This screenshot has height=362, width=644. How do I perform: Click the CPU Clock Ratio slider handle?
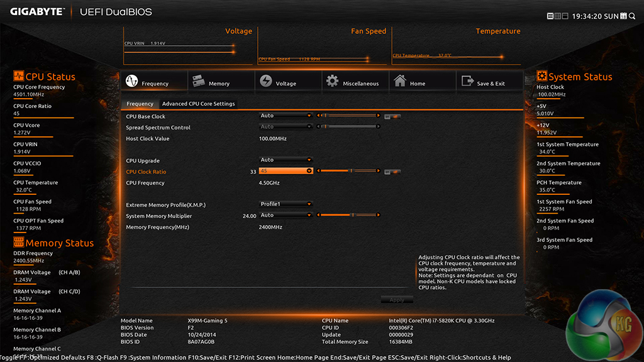coord(350,171)
